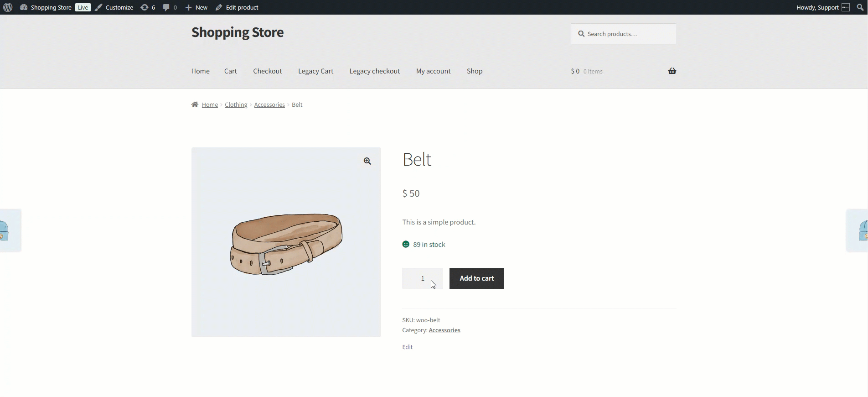Open the Customize option in admin bar
The height and width of the screenshot is (397, 868).
pyautogui.click(x=114, y=7)
